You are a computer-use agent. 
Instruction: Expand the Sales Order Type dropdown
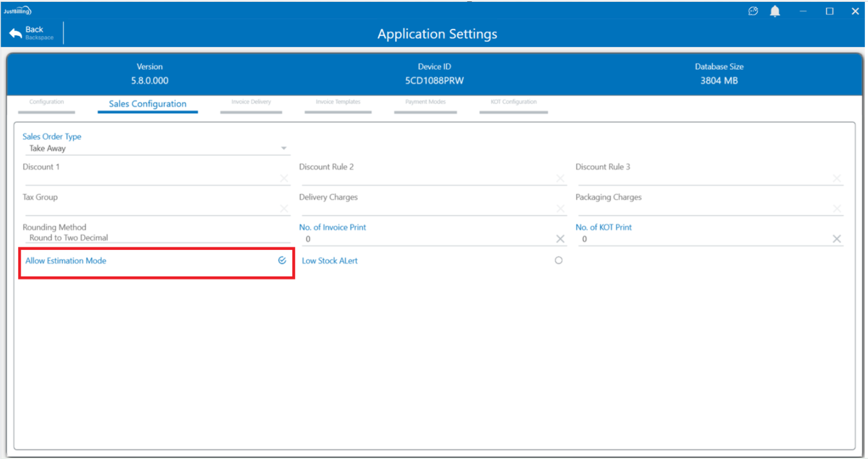(x=284, y=149)
